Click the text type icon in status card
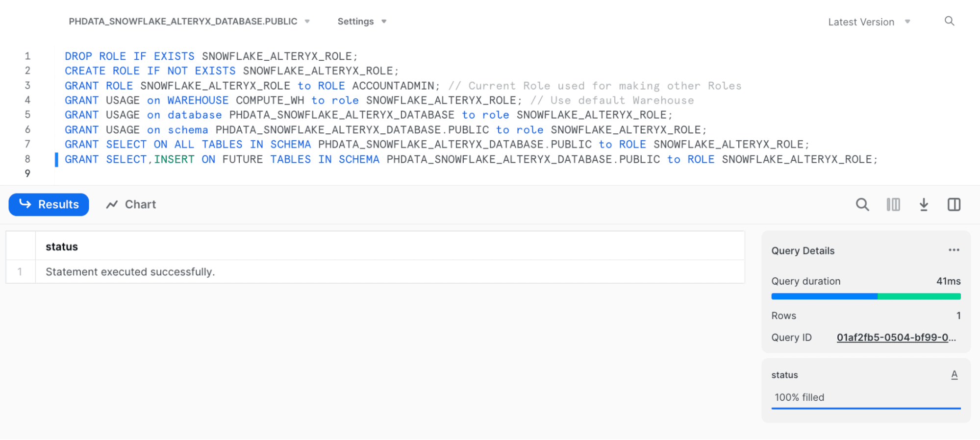The height and width of the screenshot is (440, 980). pos(954,375)
